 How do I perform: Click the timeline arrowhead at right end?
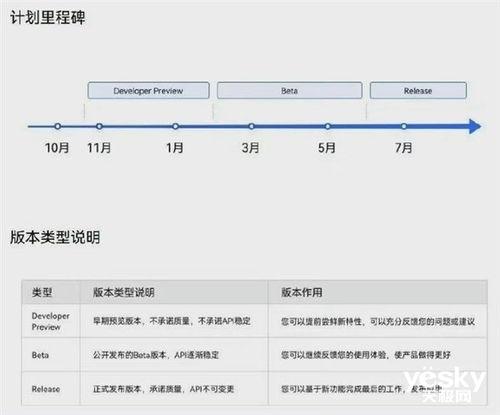[475, 126]
